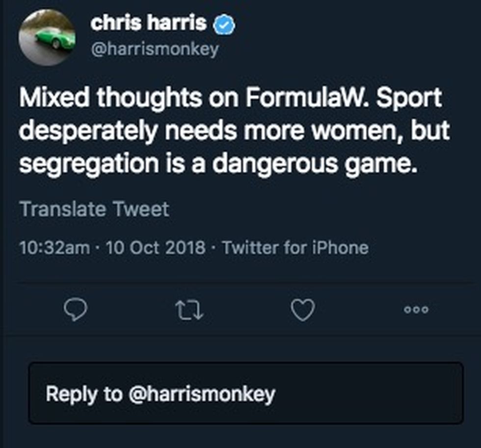
Task: Open chris harris display name profile
Action: tap(148, 23)
